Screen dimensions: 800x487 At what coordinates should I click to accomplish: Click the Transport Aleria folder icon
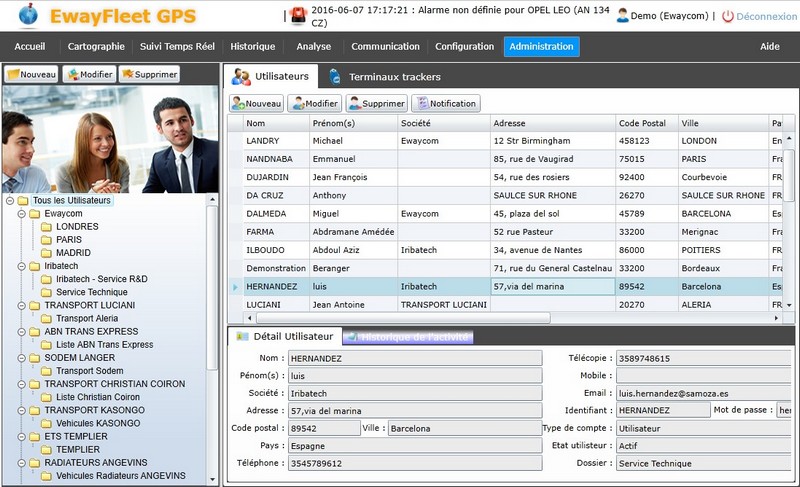tap(46, 319)
